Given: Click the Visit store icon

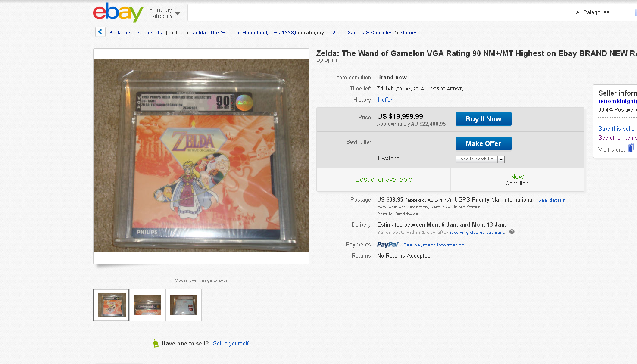Looking at the screenshot, I should tap(631, 148).
